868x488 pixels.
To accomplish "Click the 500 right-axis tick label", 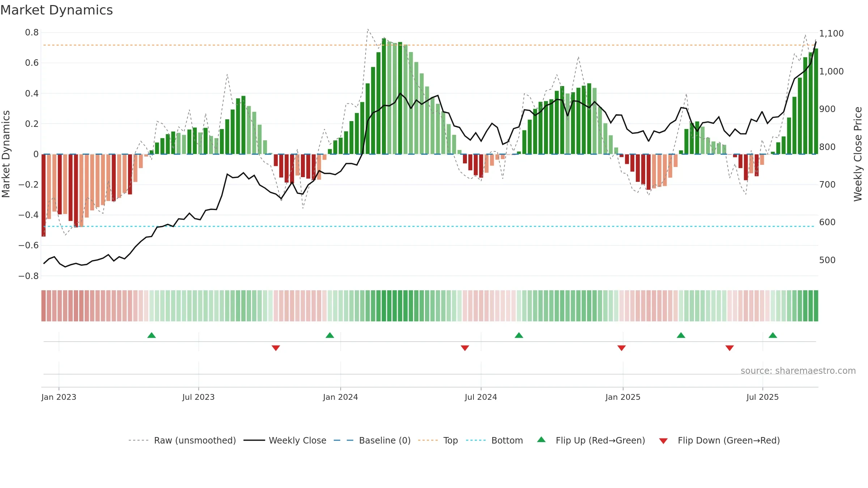I will [827, 260].
